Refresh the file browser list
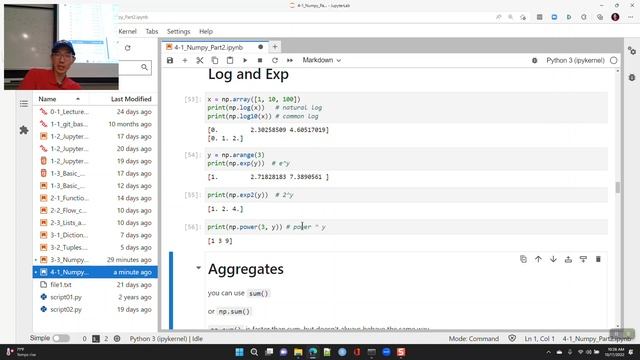The width and height of the screenshot is (640, 360). (x=127, y=48)
